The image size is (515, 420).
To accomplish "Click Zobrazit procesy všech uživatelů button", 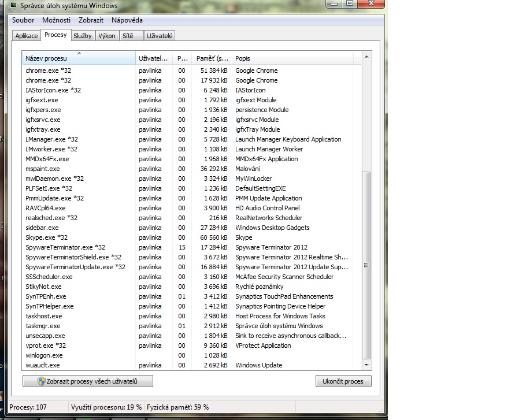I will [88, 381].
